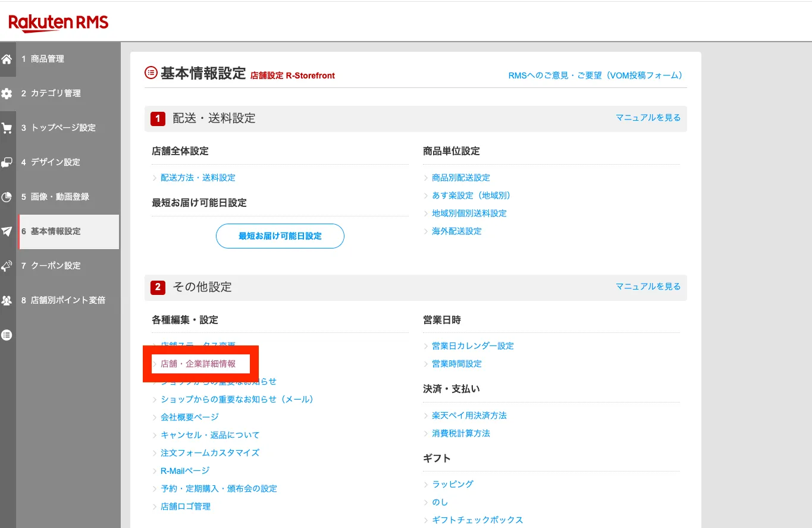Open the 会社概要ページ link
This screenshot has height=528, width=812.
(x=190, y=417)
